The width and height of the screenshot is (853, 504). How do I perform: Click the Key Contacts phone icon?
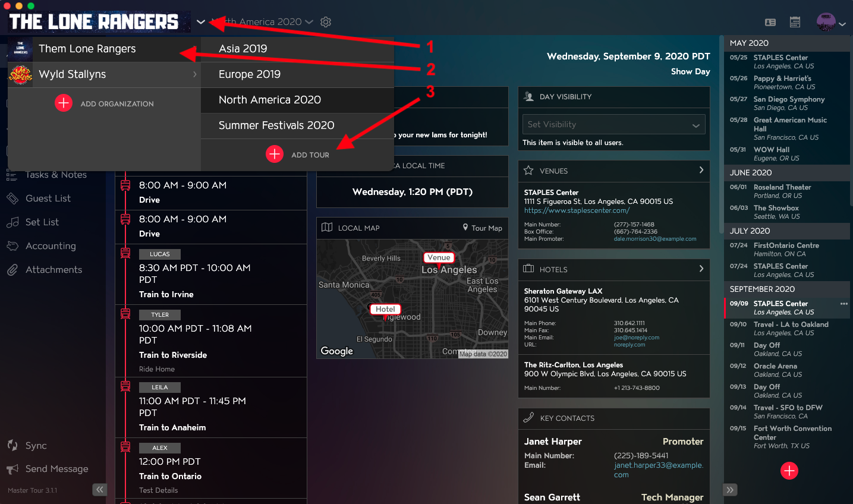coord(528,418)
